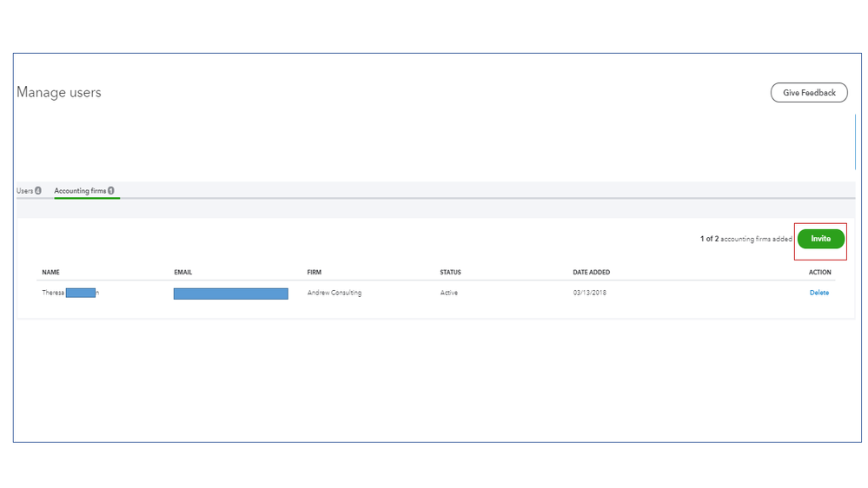
Task: Click the Manage users page heading
Action: [x=59, y=93]
